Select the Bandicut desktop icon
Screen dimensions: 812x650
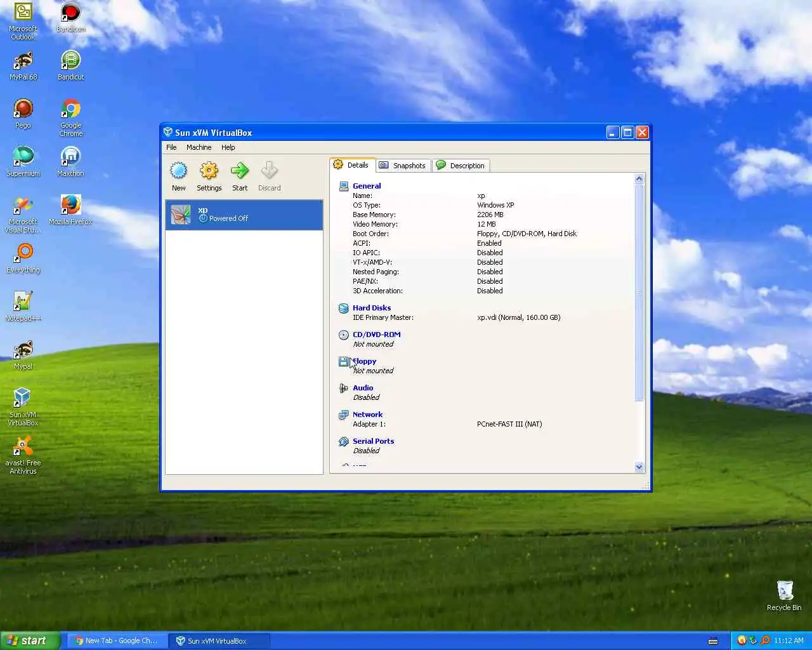point(71,65)
